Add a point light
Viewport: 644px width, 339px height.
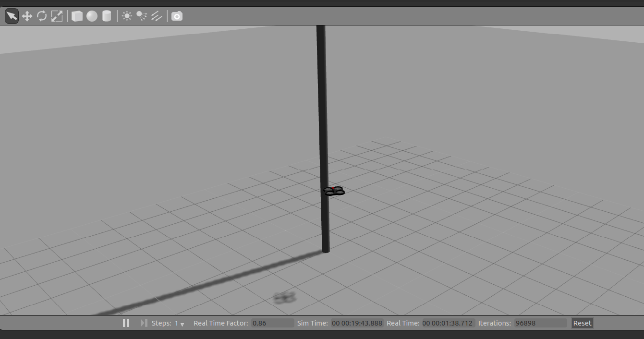click(x=127, y=16)
